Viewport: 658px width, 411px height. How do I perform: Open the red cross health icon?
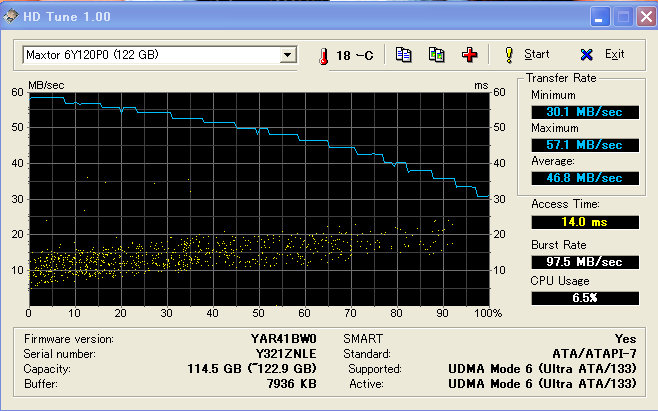tap(469, 54)
